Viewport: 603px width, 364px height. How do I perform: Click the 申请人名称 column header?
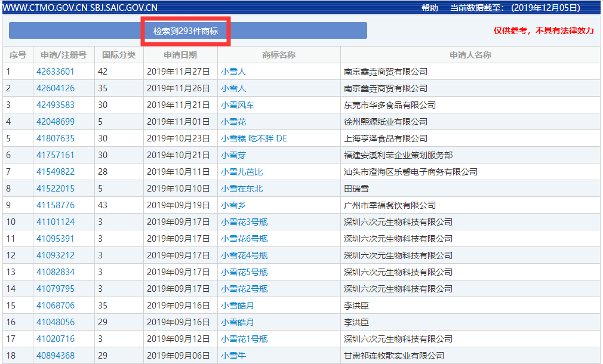(x=470, y=55)
